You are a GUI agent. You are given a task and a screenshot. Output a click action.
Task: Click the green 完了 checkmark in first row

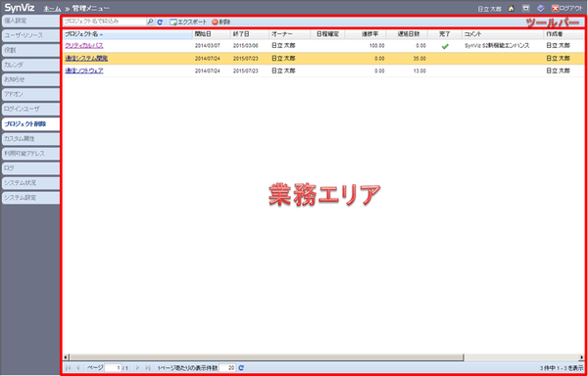click(x=445, y=46)
